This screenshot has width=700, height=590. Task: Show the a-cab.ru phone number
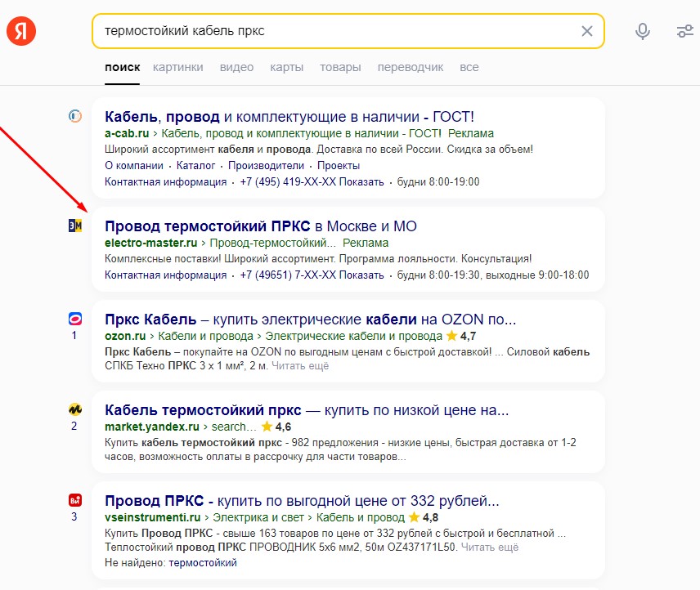pyautogui.click(x=361, y=182)
